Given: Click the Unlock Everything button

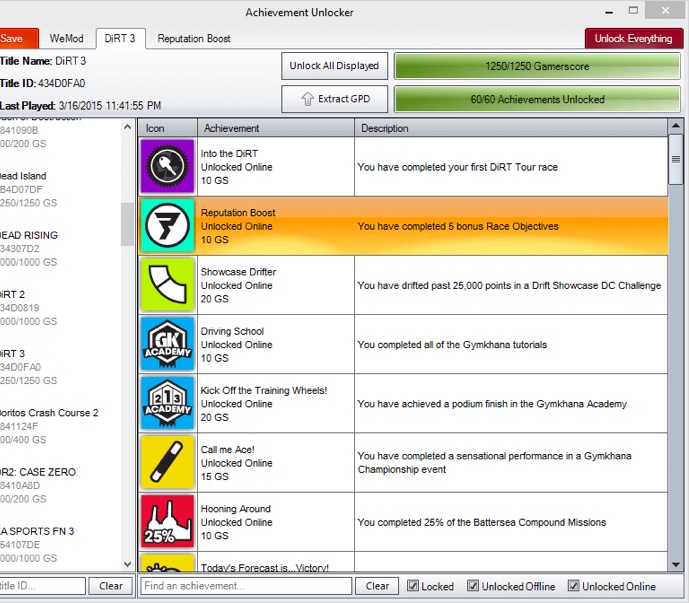Looking at the screenshot, I should pos(634,39).
